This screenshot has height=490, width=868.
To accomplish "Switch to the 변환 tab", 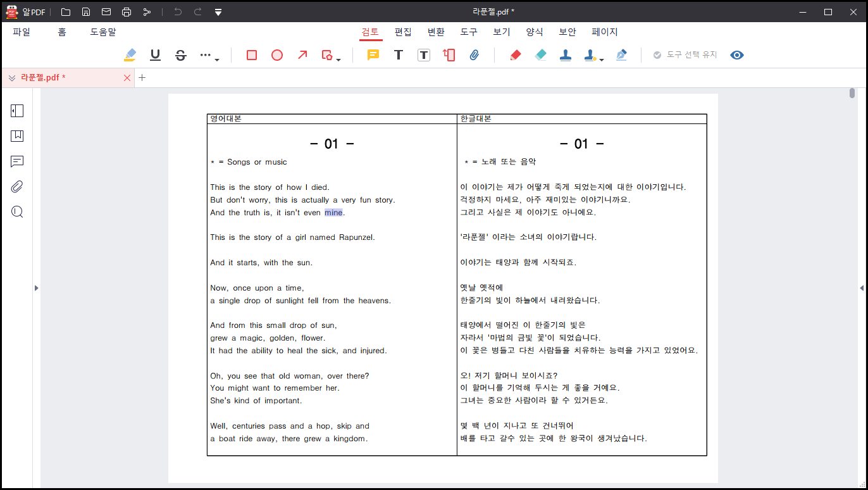I will tap(437, 32).
